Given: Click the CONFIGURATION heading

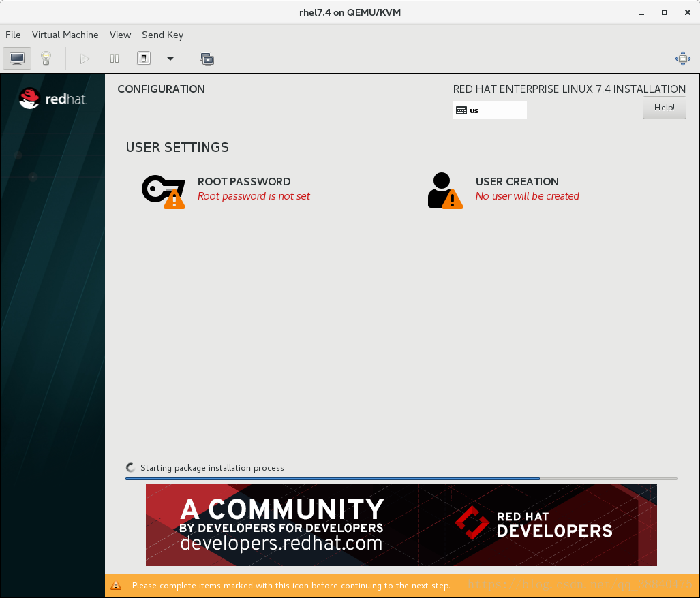Looking at the screenshot, I should pyautogui.click(x=161, y=89).
